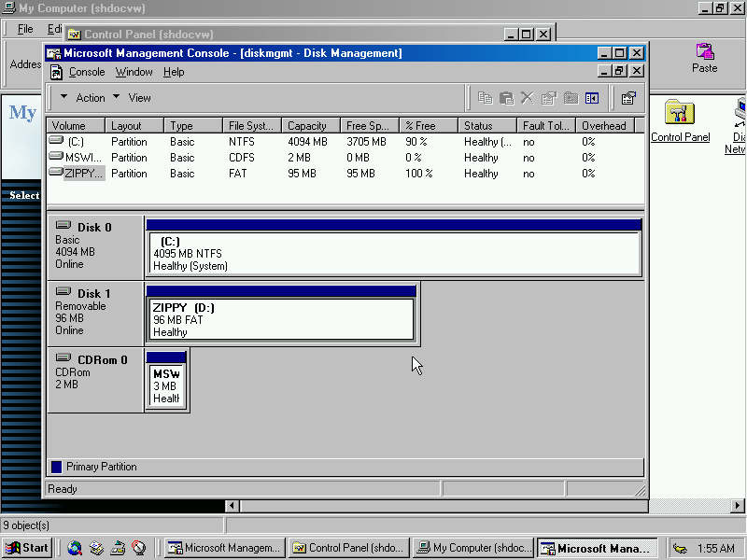Switch to My Computer taskbar button
Screen dimensions: 747x560
click(x=474, y=549)
